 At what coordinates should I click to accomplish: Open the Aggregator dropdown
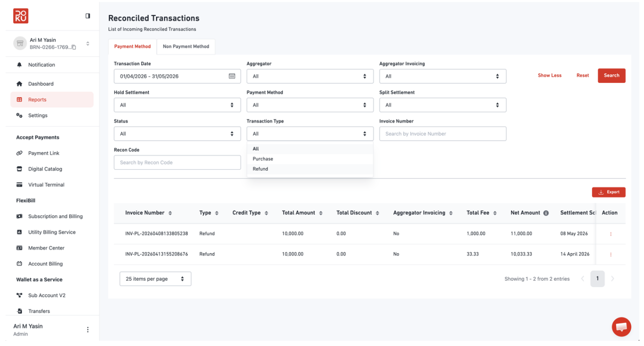(x=310, y=76)
